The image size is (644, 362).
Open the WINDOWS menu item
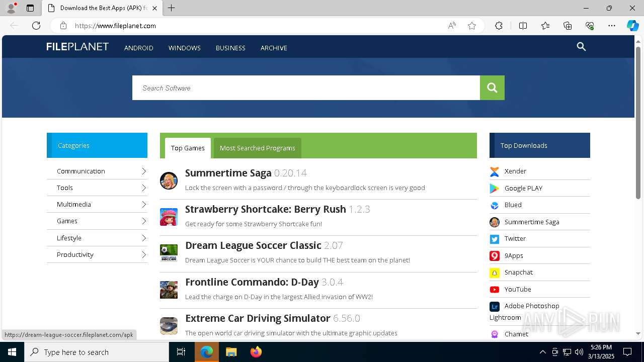185,48
